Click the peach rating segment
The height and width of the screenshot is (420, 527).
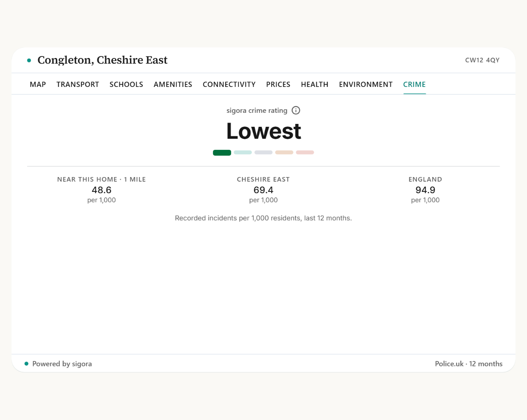click(x=284, y=152)
